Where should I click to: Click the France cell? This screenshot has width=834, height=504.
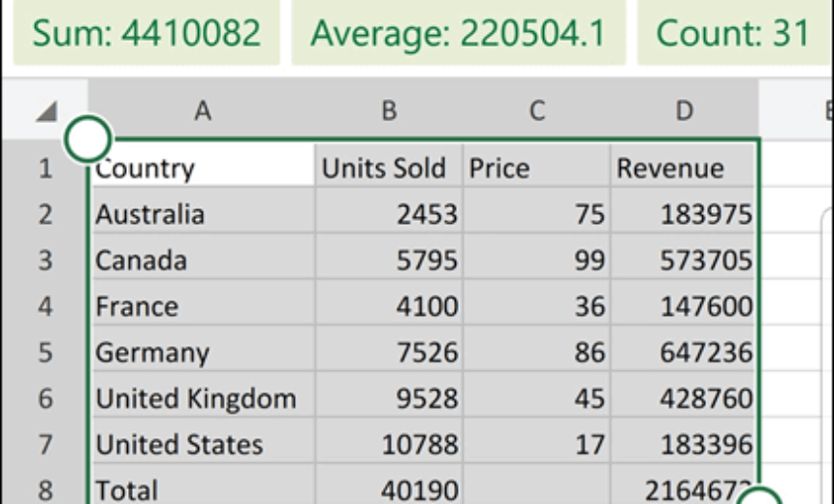tap(203, 302)
